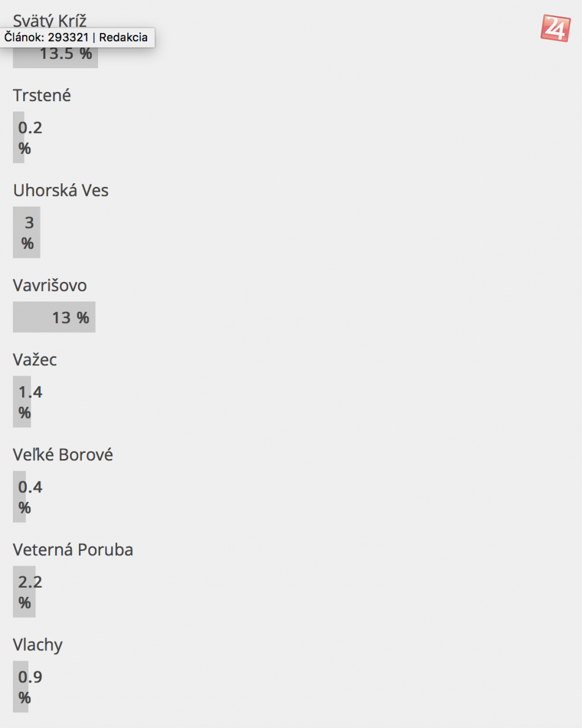Click Redakcia in the tooltip

click(123, 37)
